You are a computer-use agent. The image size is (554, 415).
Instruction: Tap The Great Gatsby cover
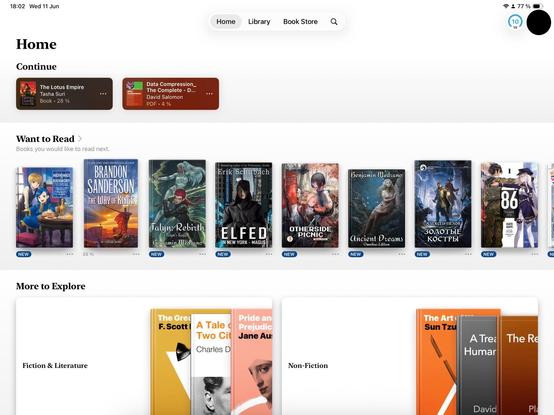click(x=170, y=362)
